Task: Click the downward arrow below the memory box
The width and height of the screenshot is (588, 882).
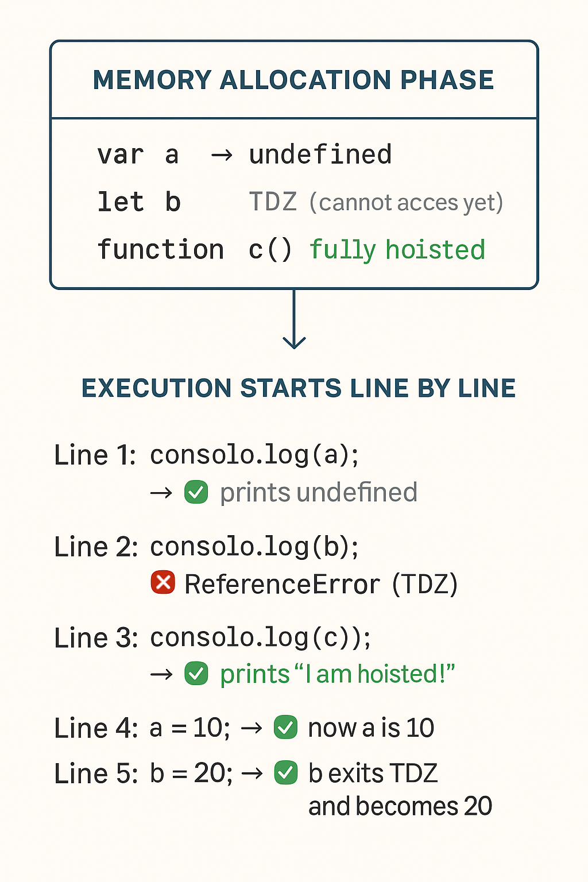Action: (294, 319)
